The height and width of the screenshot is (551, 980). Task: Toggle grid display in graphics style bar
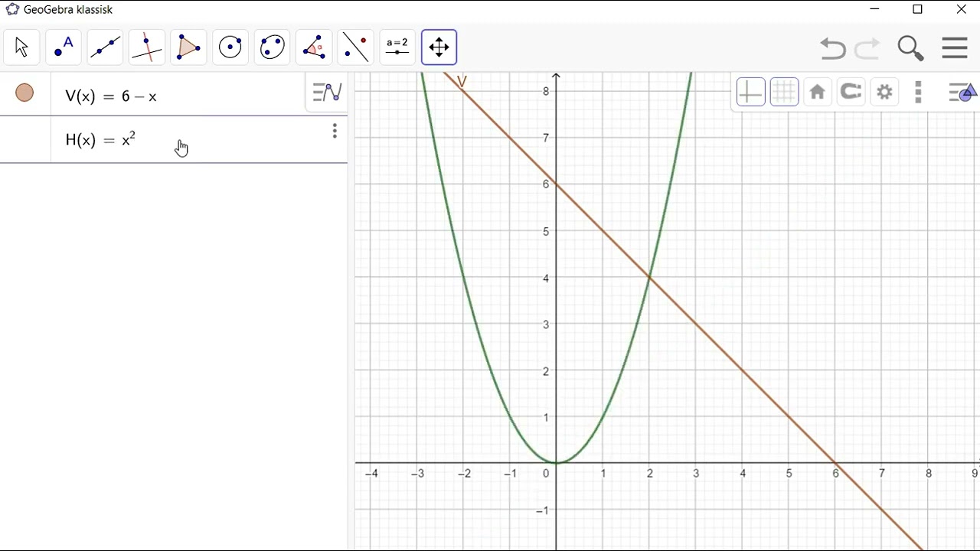[784, 93]
